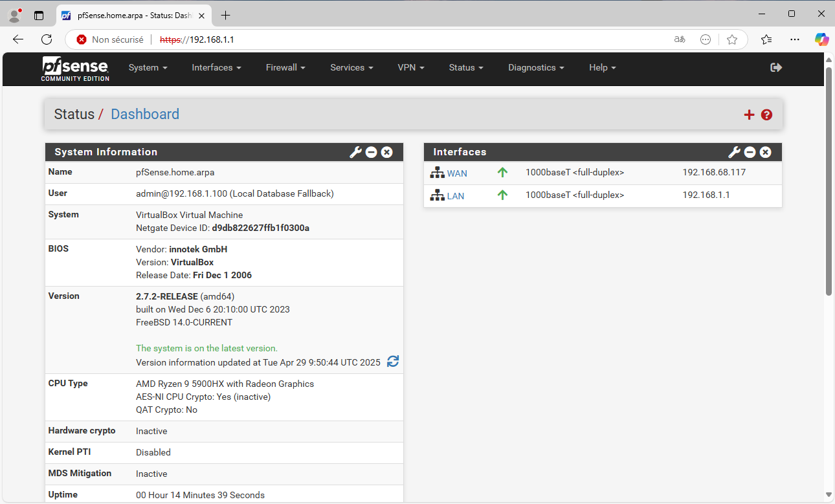
Task: Open Dashboard help via the red question icon
Action: [767, 115]
